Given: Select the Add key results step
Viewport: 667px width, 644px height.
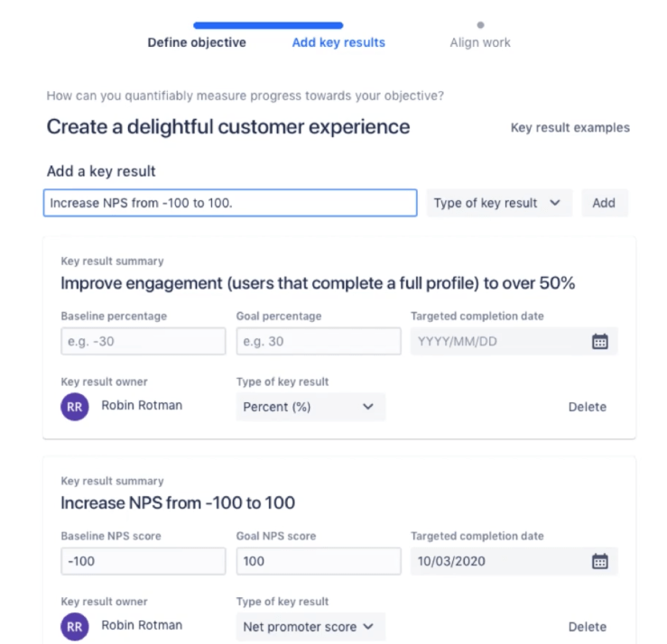Looking at the screenshot, I should 338,42.
